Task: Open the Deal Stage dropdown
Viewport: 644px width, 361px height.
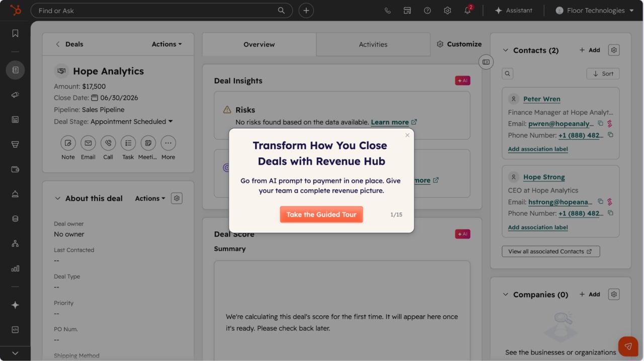Action: pos(132,122)
